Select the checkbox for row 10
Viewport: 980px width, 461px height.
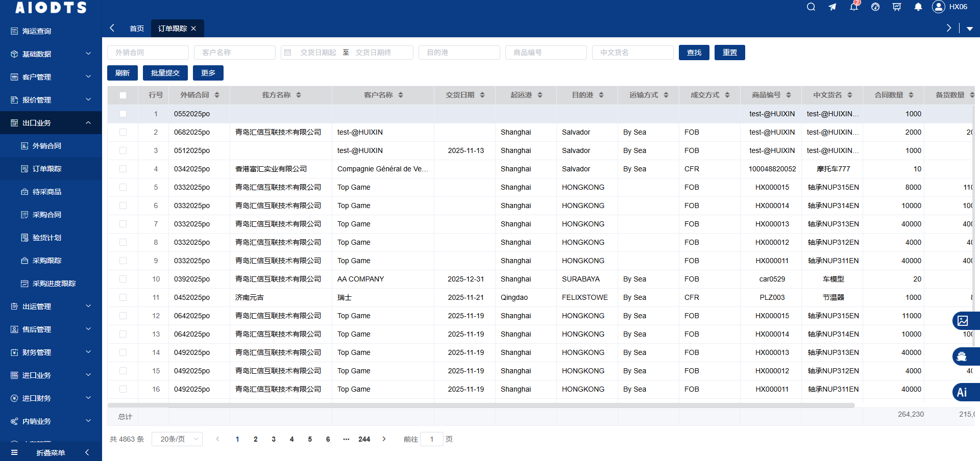coord(123,279)
